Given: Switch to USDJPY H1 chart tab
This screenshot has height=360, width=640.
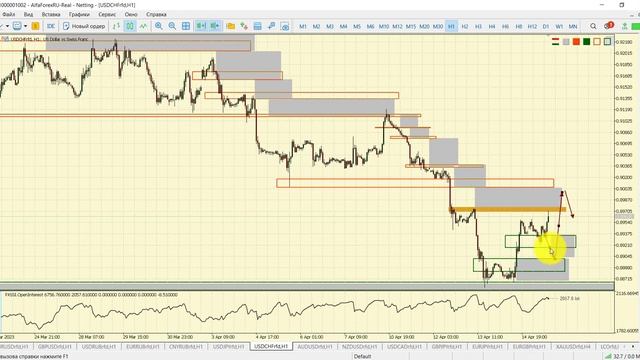Looking at the screenshot, I should tap(229, 347).
